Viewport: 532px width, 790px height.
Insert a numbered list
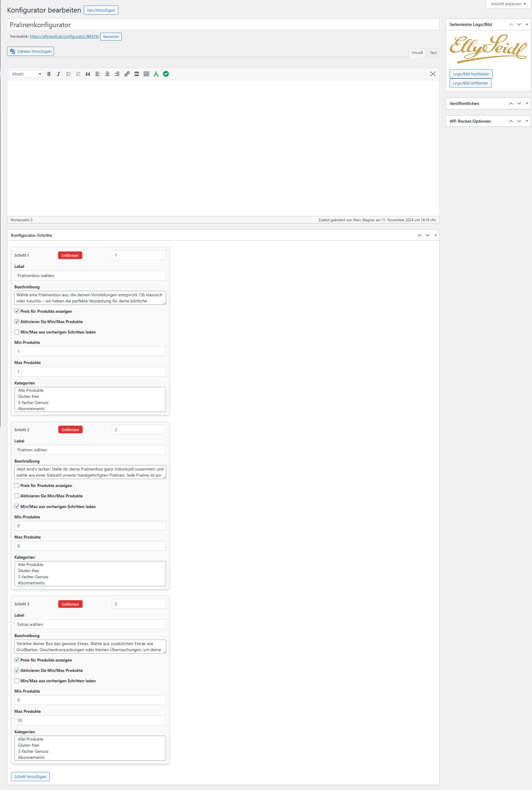tap(78, 74)
